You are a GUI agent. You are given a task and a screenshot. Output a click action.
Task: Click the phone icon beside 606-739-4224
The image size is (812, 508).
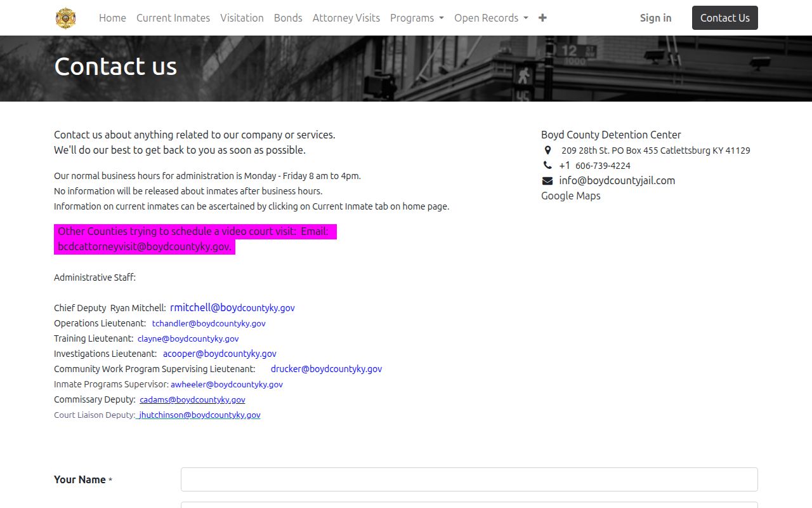point(547,166)
